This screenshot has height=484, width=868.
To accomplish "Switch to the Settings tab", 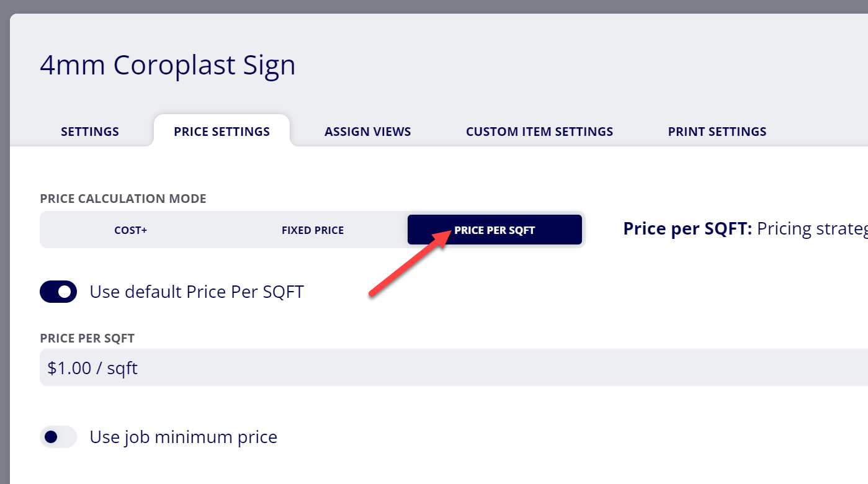I will point(90,132).
